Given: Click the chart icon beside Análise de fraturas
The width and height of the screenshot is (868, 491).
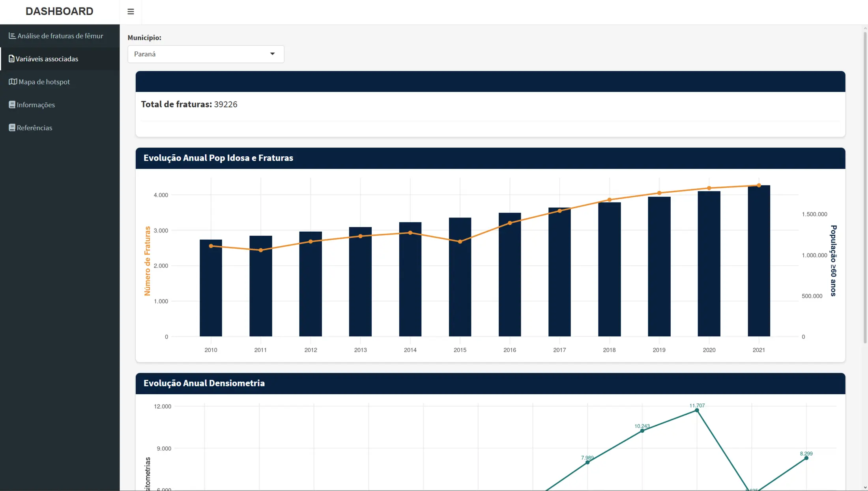Looking at the screenshot, I should click(12, 36).
